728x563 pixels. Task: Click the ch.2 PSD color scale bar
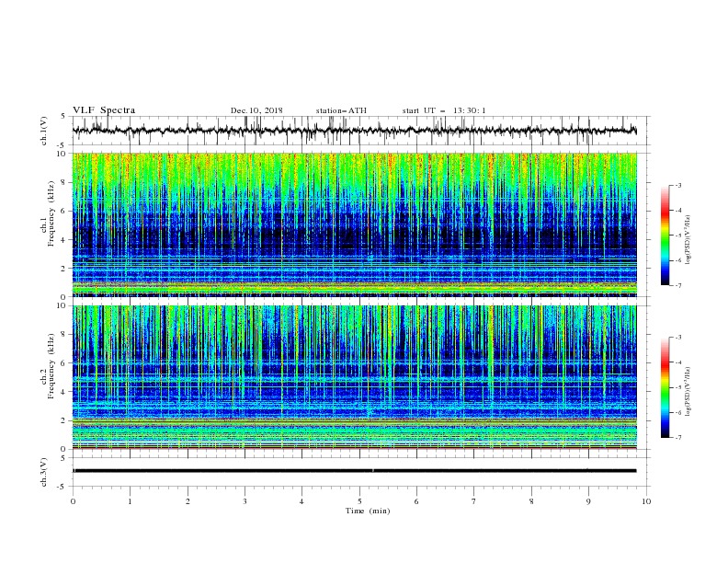(x=665, y=387)
